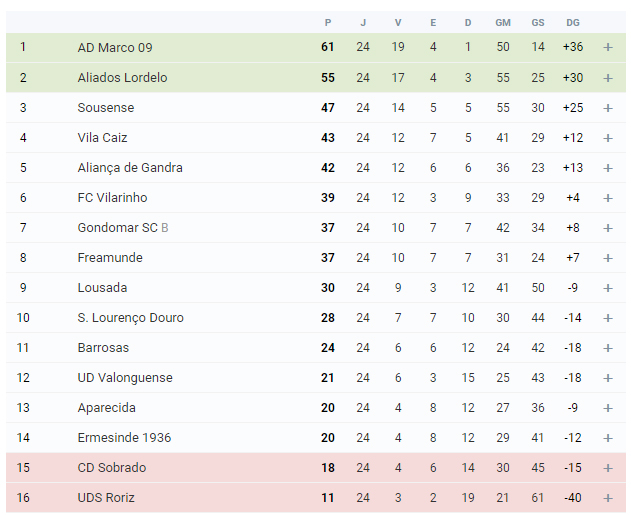Expand the plus icon for AD Marco 09
631x517 pixels.
pyautogui.click(x=608, y=47)
